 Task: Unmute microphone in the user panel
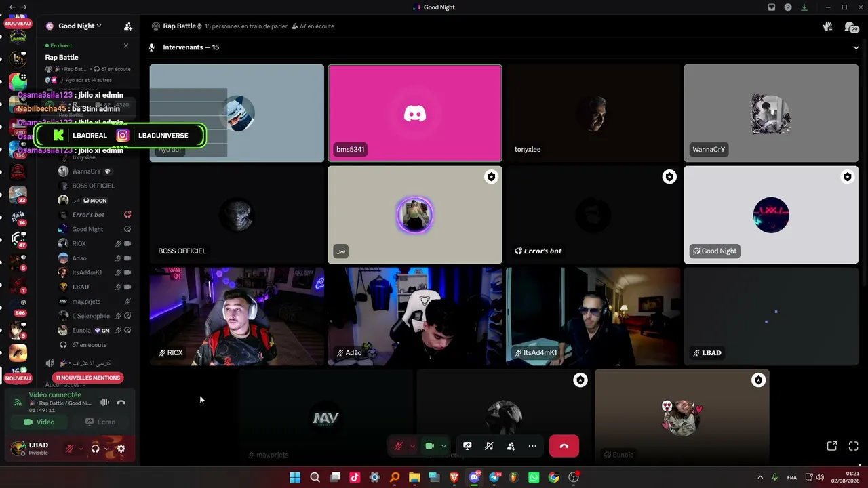[x=69, y=449]
